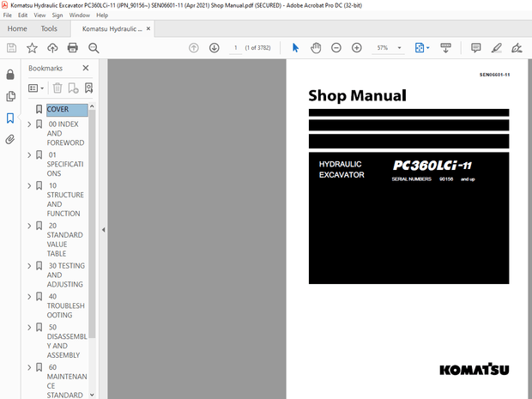The width and height of the screenshot is (532, 399).
Task: Toggle the Bookmarks panel sidebar icon
Action: 10,118
